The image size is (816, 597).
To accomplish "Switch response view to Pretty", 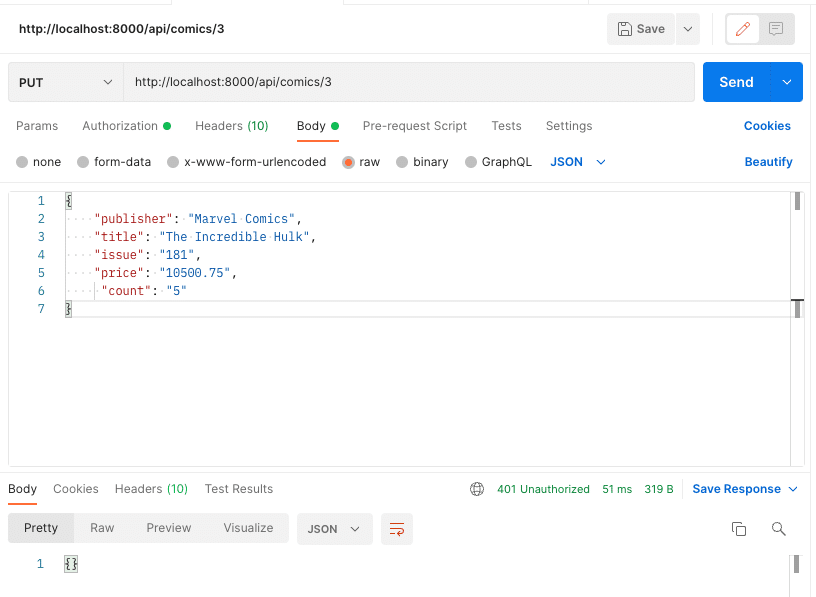I will click(41, 528).
